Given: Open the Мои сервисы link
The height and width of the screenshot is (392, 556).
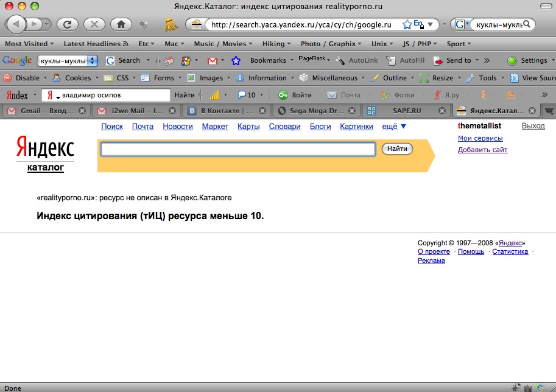Looking at the screenshot, I should click(x=480, y=138).
